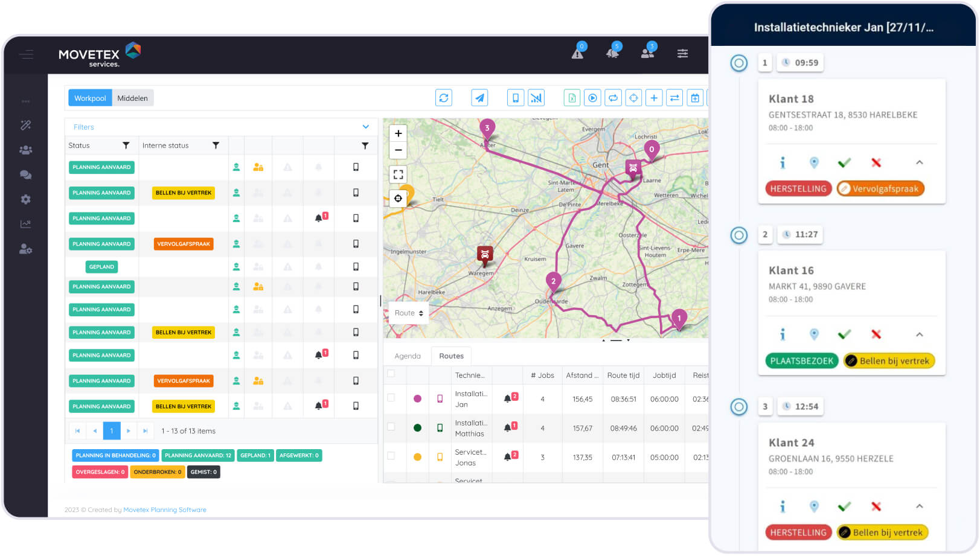Zoom in on the map
Image resolution: width=980 pixels, height=556 pixels.
[398, 133]
